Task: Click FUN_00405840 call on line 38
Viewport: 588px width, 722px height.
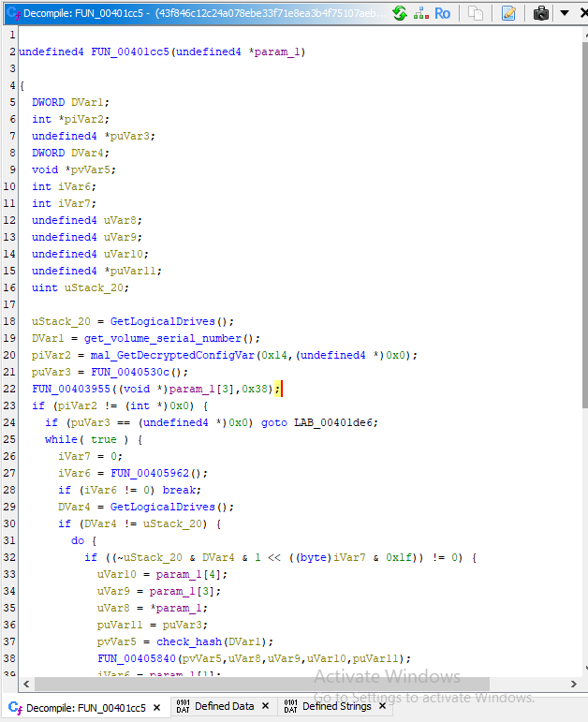Action: point(137,659)
